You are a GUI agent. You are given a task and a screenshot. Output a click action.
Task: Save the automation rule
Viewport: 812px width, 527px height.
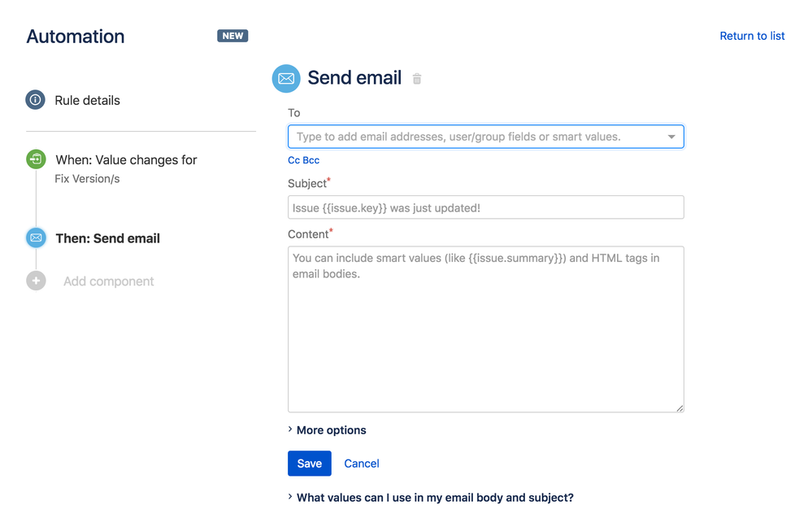[x=309, y=463]
